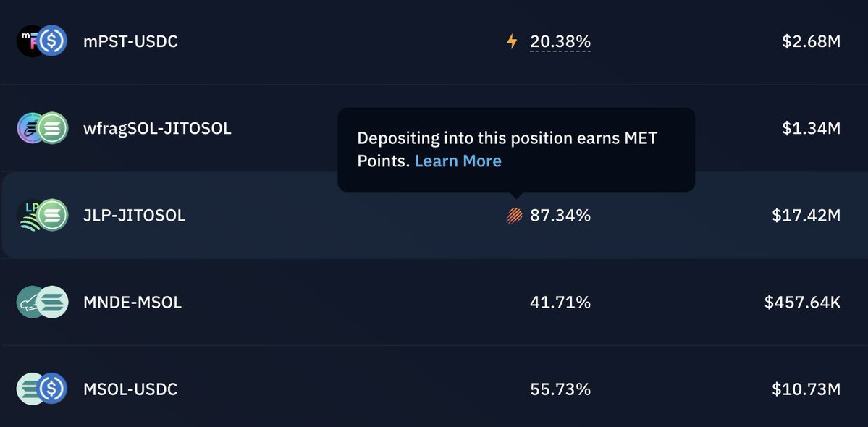Open the Learn More link in tooltip
Screen dimensions: 868x427
[458, 161]
